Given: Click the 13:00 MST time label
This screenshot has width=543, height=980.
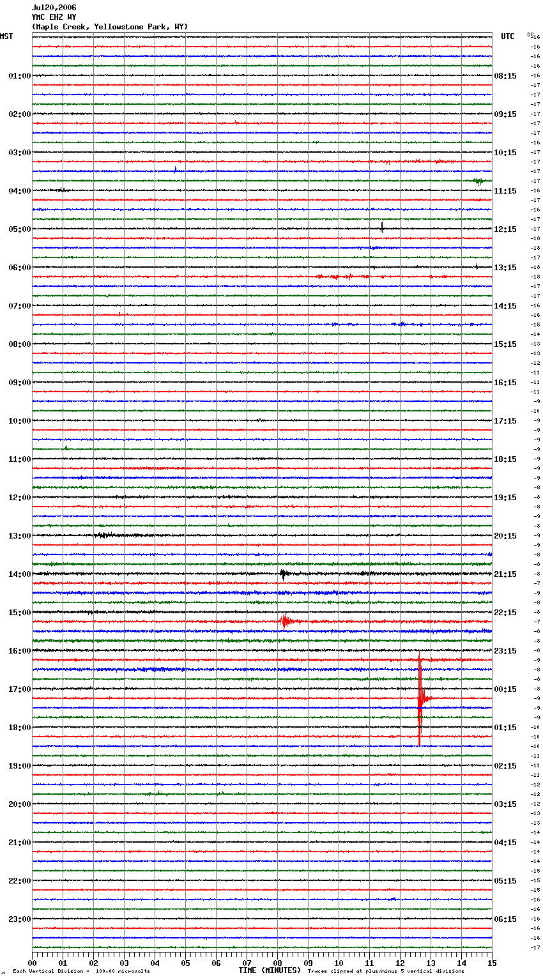Looking at the screenshot, I should tap(20, 536).
